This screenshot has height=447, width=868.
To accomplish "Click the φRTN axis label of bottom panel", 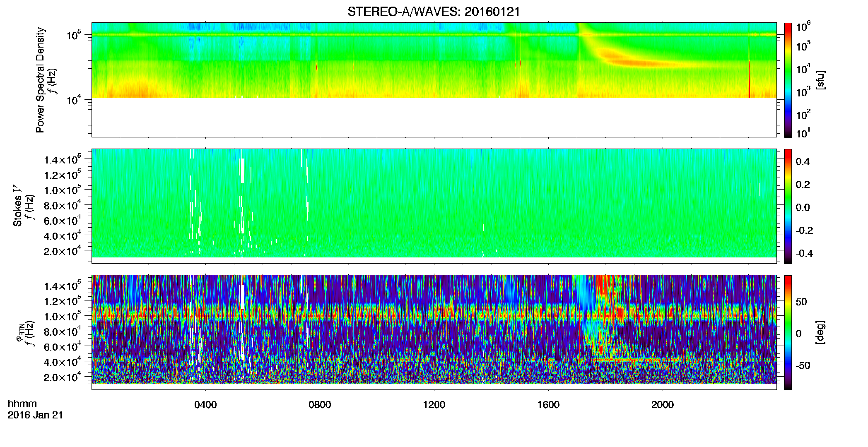I will [19, 332].
